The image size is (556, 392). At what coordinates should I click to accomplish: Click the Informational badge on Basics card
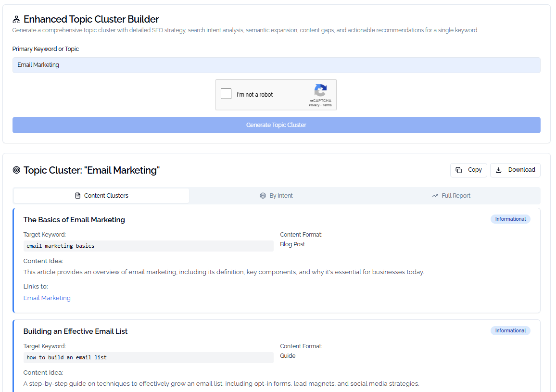click(x=510, y=219)
